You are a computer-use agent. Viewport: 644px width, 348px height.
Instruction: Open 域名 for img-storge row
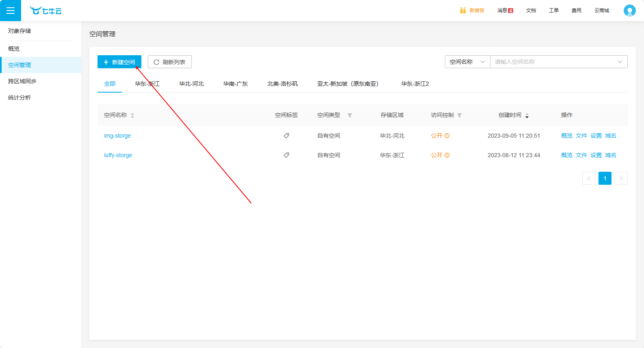pos(611,136)
